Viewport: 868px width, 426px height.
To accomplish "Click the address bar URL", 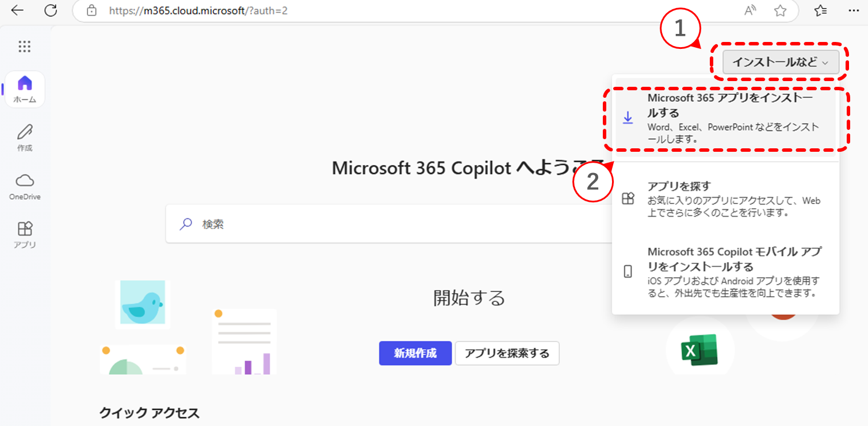I will [x=198, y=10].
